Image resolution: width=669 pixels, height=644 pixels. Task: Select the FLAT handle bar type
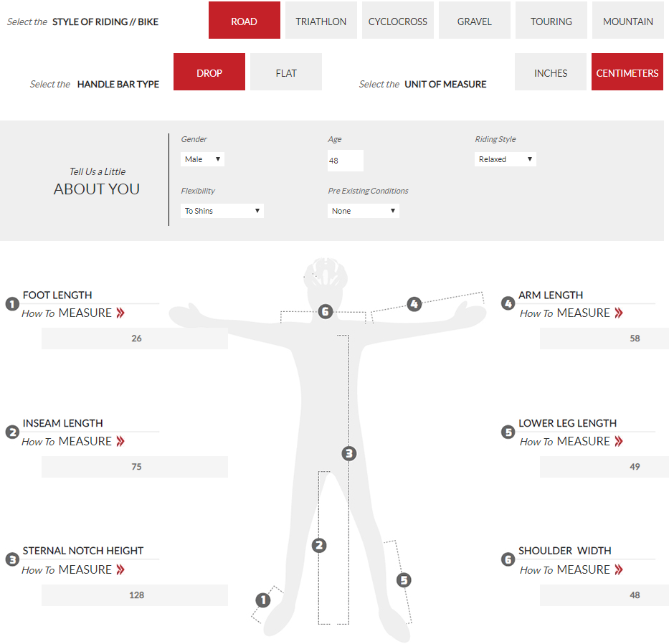[x=285, y=72]
